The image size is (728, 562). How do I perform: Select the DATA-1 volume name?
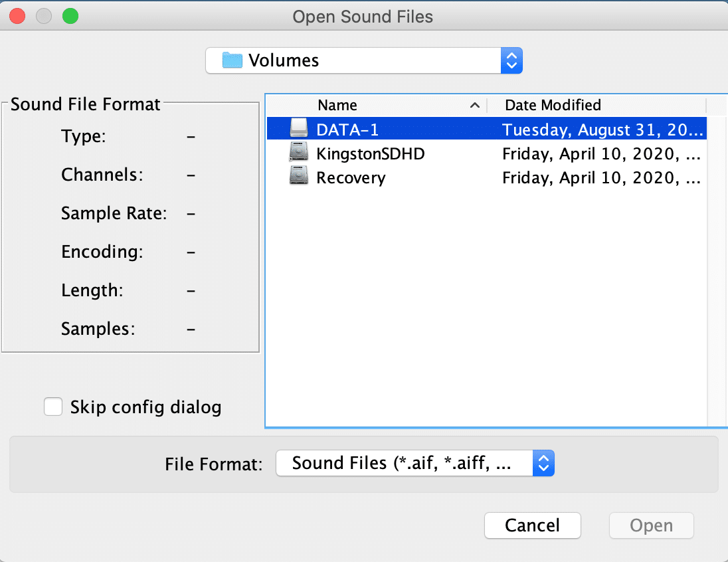(x=347, y=129)
